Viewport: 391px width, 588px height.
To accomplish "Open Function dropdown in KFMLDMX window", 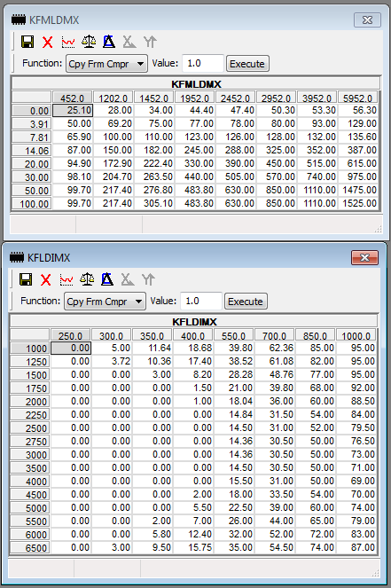I will click(x=106, y=64).
